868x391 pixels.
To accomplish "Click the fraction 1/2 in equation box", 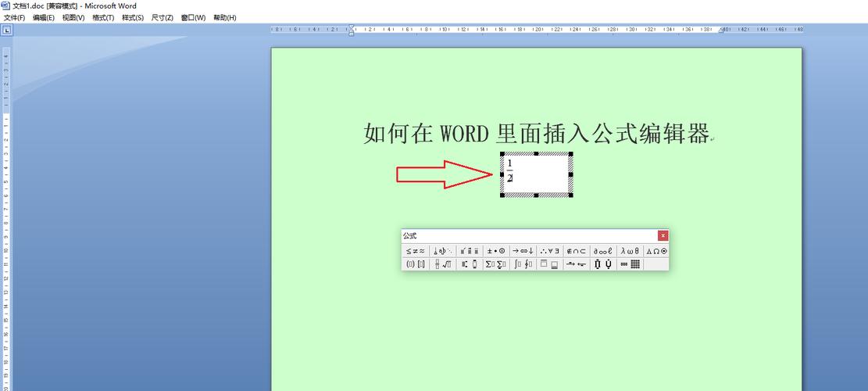I will point(510,170).
